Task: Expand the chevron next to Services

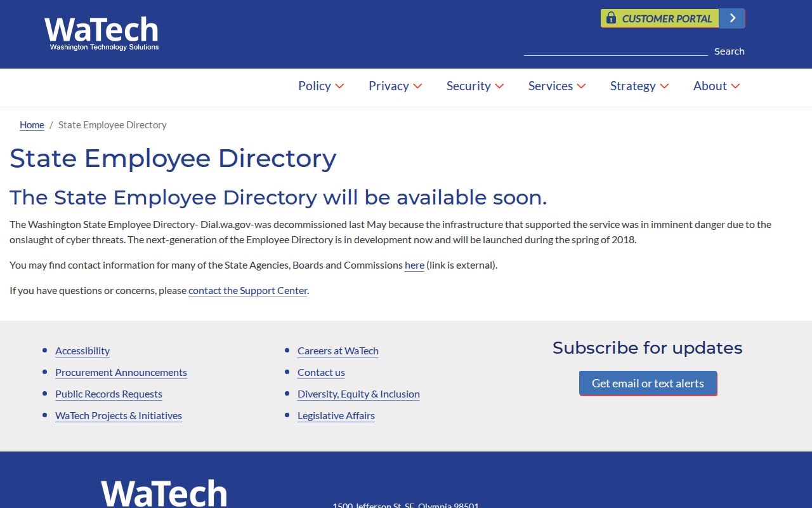Action: pyautogui.click(x=581, y=86)
